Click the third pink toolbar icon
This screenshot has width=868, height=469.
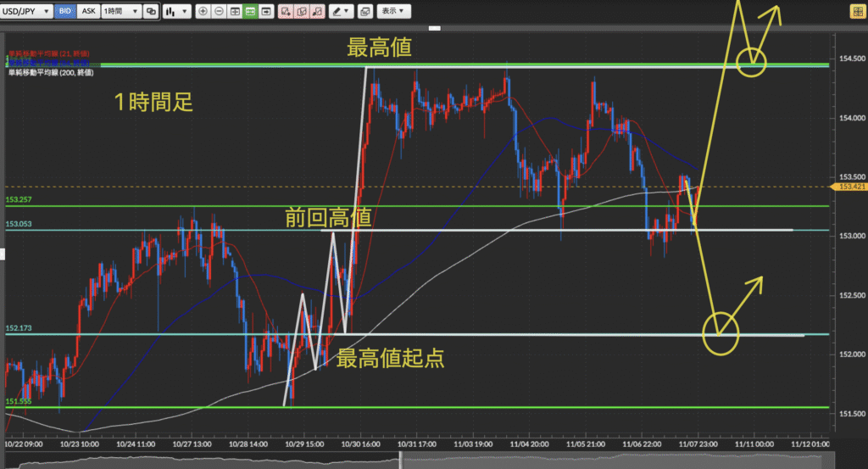click(x=319, y=12)
